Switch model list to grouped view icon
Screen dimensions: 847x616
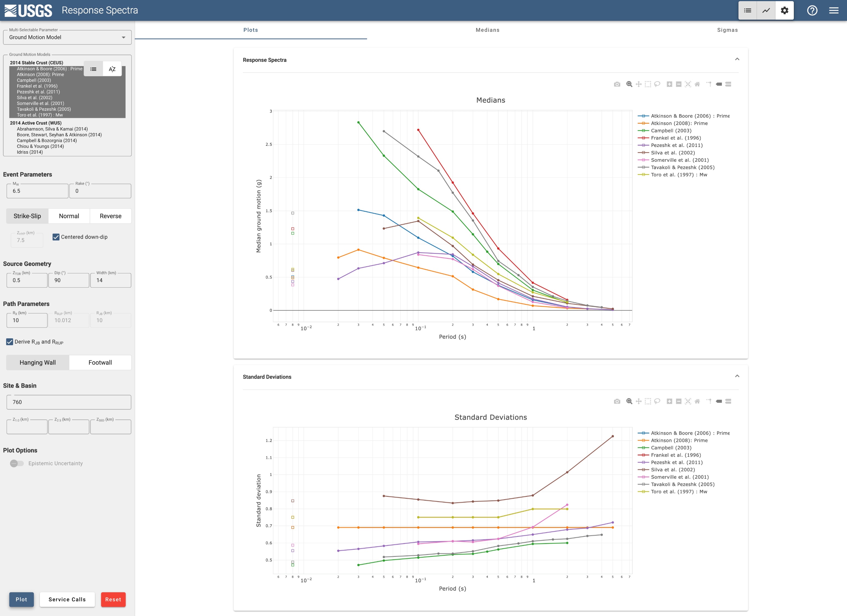[x=93, y=69]
